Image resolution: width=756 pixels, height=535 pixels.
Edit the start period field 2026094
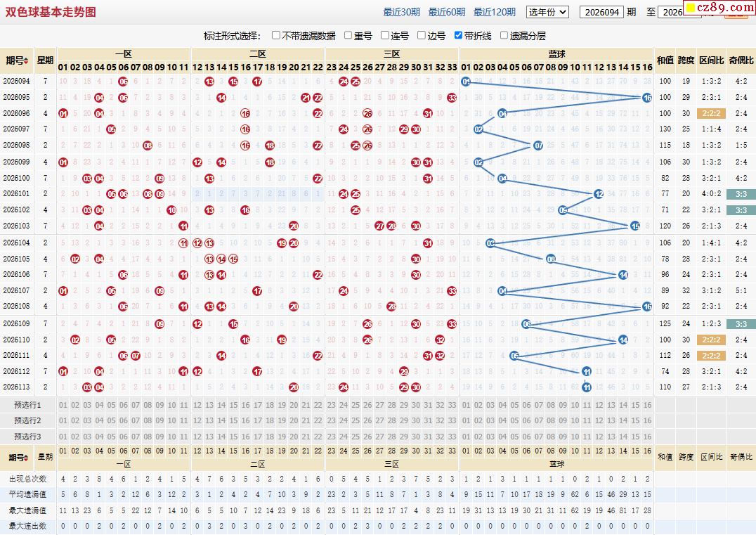click(601, 12)
